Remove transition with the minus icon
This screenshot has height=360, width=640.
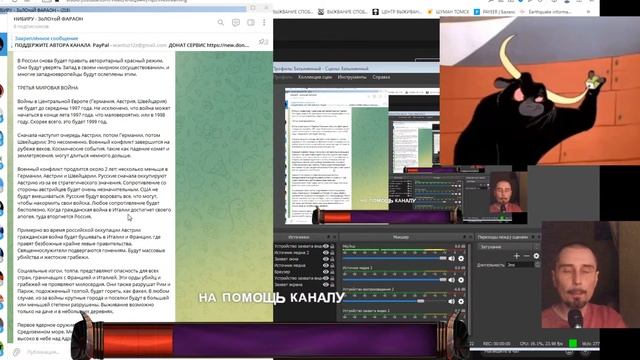[527, 256]
